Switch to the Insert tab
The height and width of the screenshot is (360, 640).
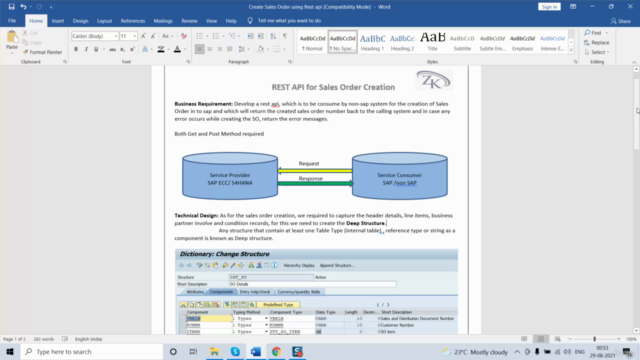click(x=58, y=21)
